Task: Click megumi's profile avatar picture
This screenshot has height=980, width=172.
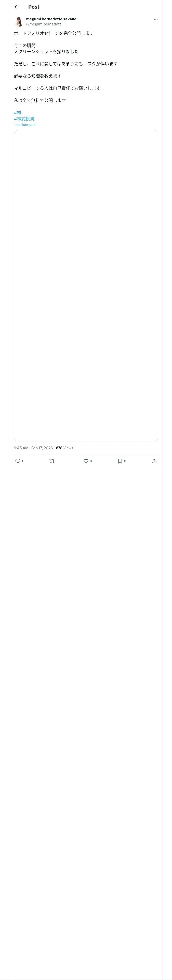Action: click(x=18, y=21)
